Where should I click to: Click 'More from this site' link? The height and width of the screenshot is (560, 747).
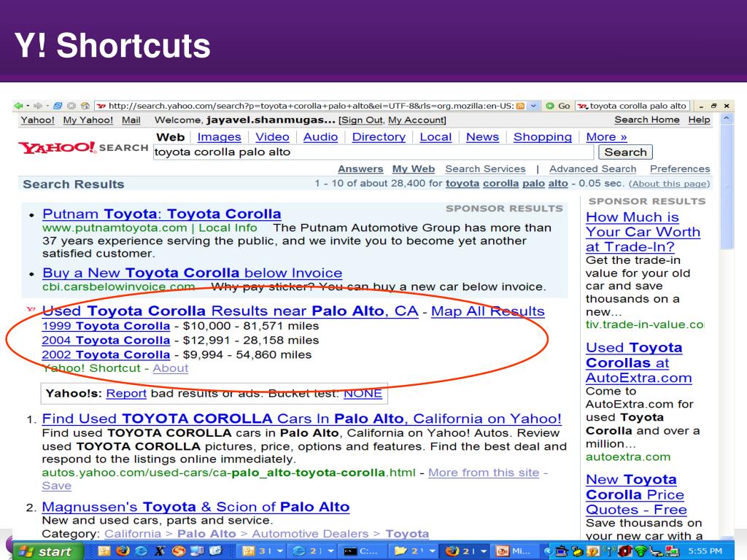[x=484, y=472]
